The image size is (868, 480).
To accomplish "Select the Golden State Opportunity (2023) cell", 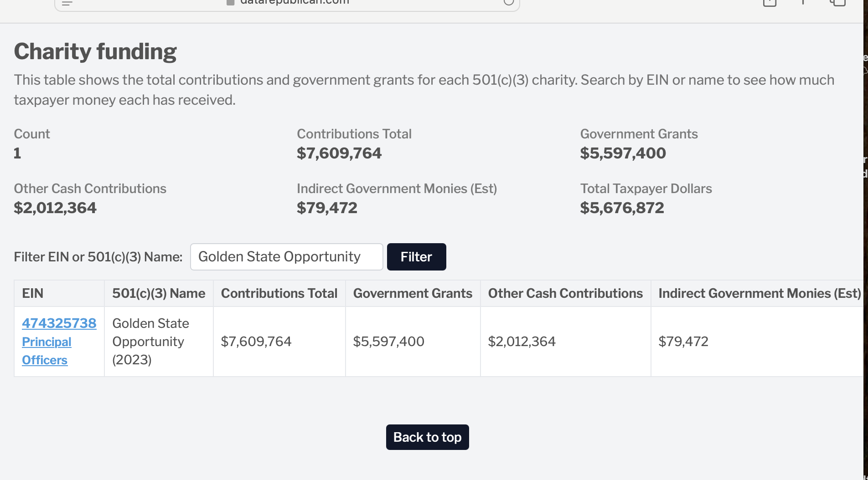I will tap(150, 342).
